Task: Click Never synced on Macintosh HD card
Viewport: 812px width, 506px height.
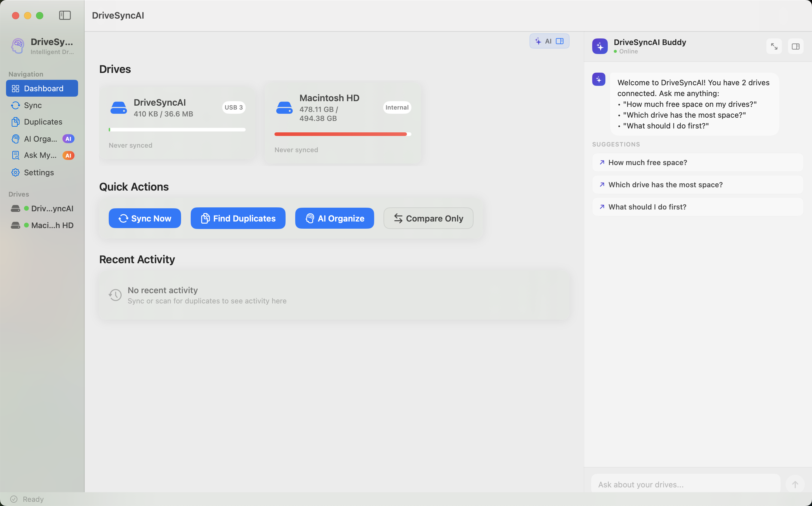Action: [x=296, y=150]
